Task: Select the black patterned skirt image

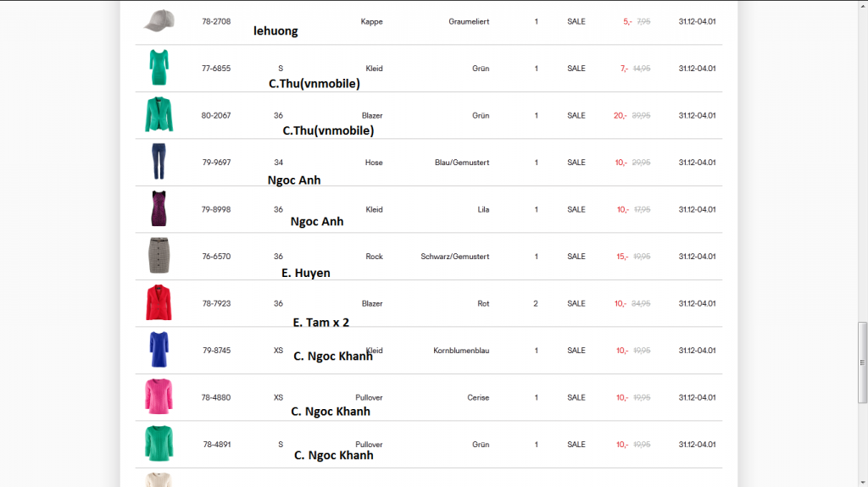Action: [159, 255]
